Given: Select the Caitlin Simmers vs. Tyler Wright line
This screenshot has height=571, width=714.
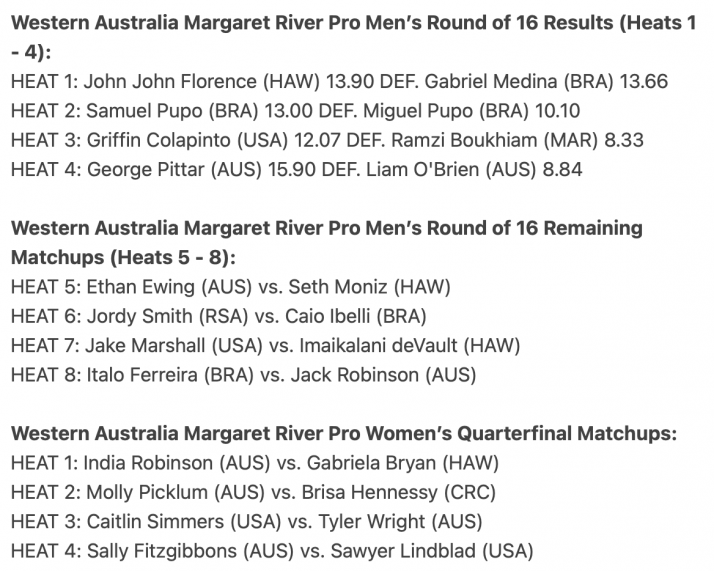Looking at the screenshot, I should tap(246, 521).
